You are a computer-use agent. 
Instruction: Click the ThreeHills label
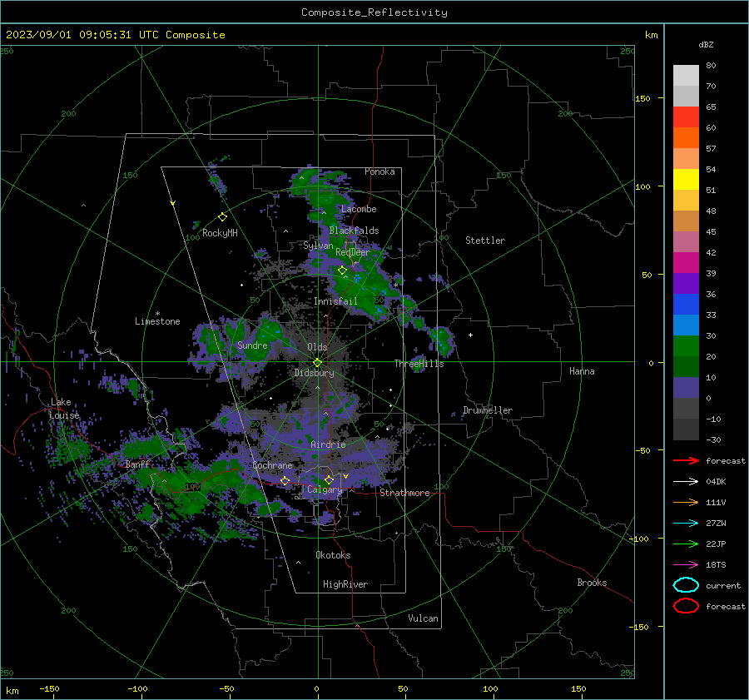[419, 364]
